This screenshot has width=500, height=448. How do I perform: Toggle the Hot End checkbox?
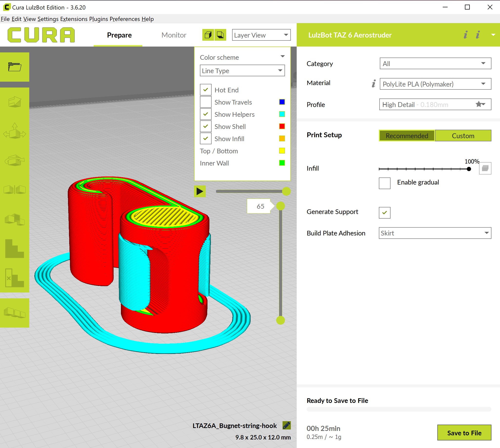coord(206,90)
